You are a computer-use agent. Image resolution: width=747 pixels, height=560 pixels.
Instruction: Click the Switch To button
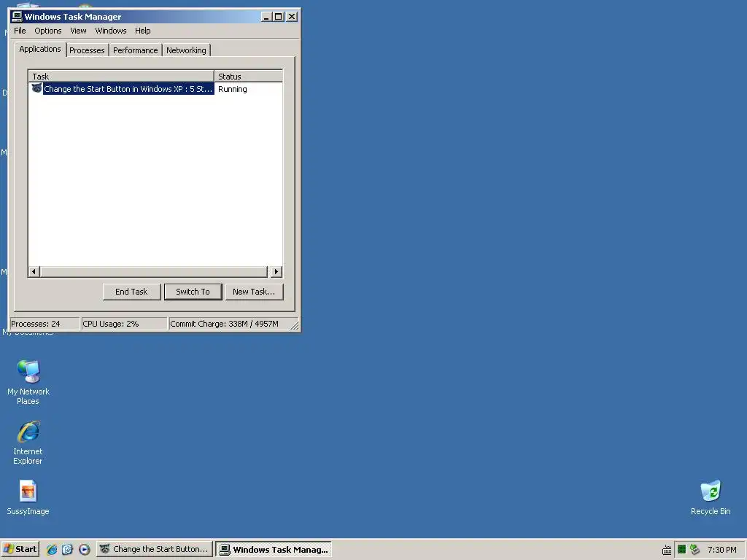[193, 292]
